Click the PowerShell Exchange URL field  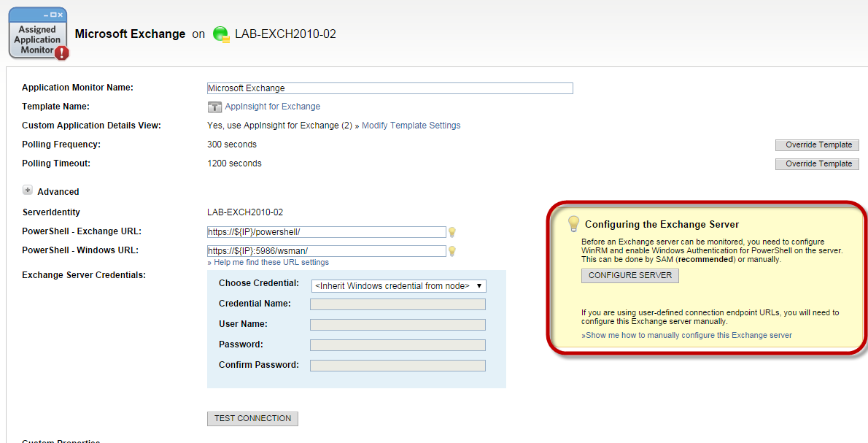pyautogui.click(x=327, y=232)
